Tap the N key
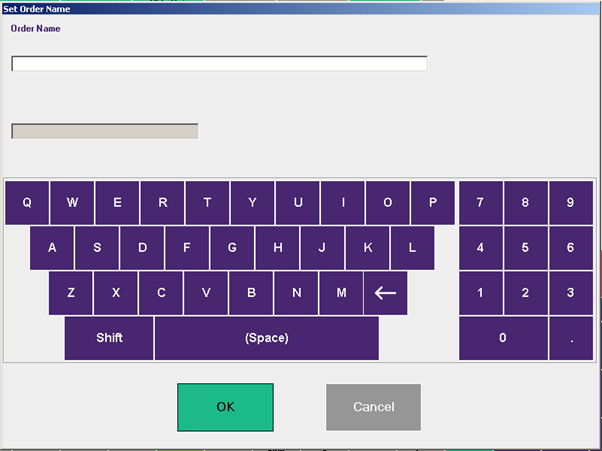Screen dimensions: 602x451 pyautogui.click(x=296, y=293)
